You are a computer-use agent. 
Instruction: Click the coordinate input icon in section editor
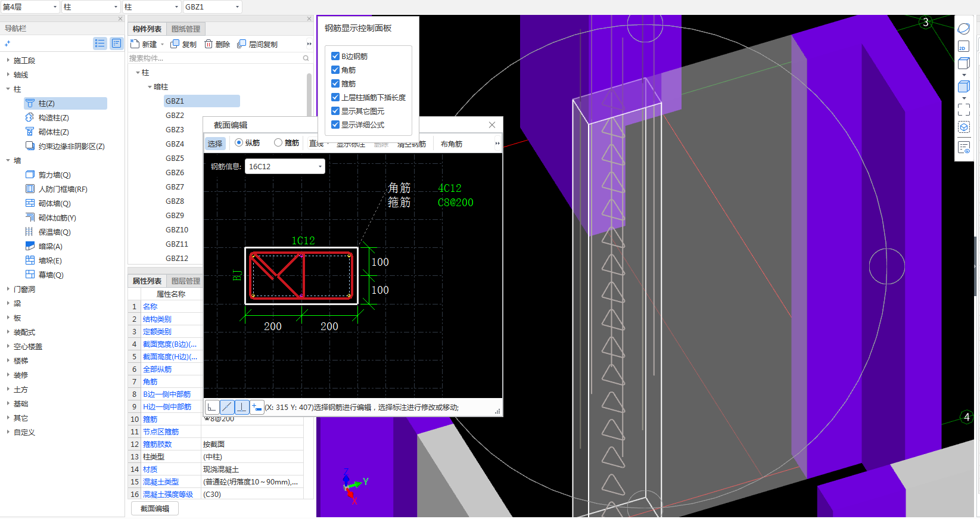pyautogui.click(x=257, y=408)
